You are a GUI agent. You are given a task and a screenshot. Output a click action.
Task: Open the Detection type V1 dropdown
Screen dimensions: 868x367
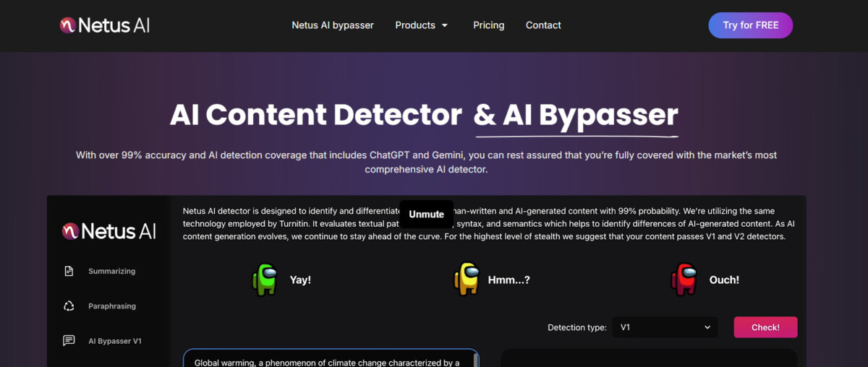(x=665, y=327)
